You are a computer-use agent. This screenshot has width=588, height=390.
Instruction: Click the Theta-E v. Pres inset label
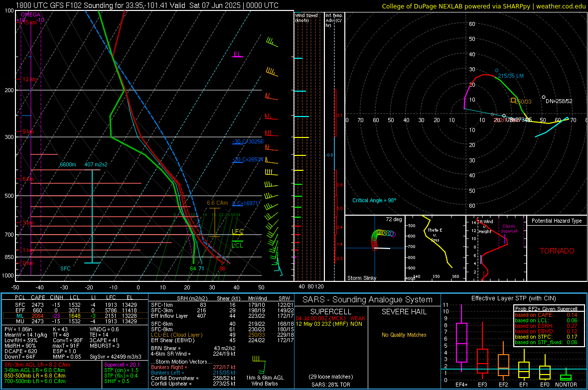tap(435, 235)
